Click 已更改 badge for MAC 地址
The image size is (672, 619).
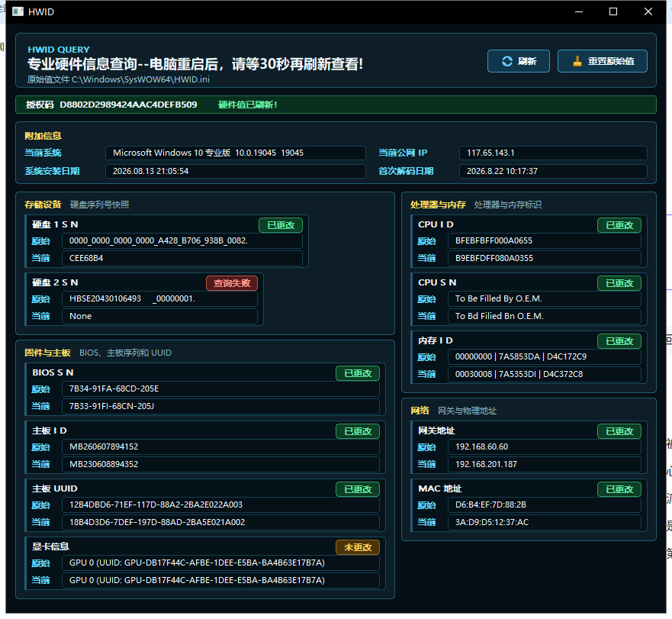point(619,489)
